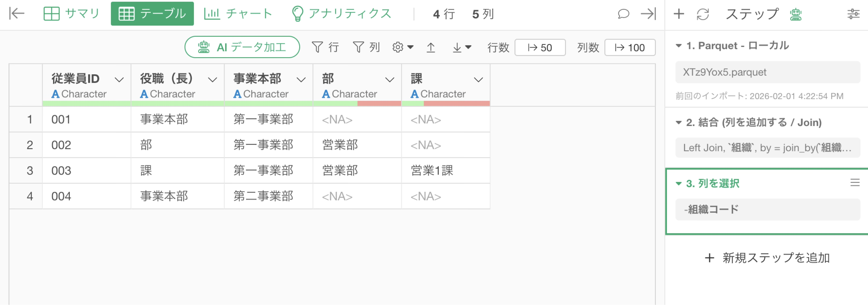Collapse the 1. Parquet step
The width and height of the screenshot is (868, 305).
click(x=679, y=46)
